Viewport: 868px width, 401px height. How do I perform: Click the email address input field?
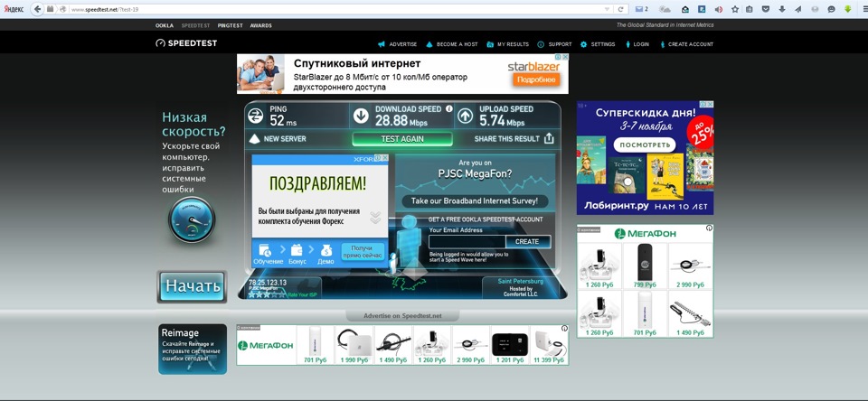coord(467,242)
